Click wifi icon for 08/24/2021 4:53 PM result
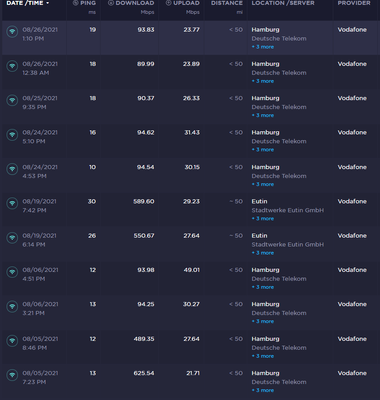Viewport: 380px width, 400px height. (12, 169)
